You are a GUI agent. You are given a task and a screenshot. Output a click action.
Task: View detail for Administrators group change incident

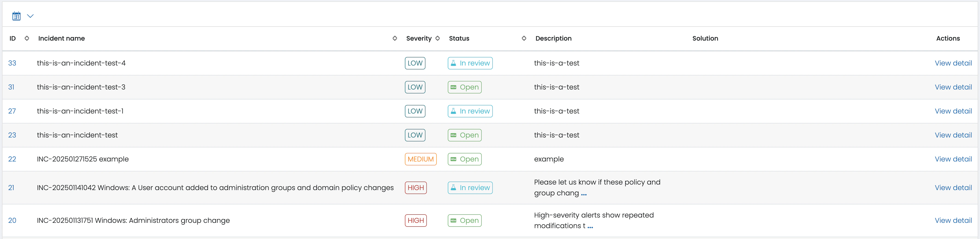953,220
